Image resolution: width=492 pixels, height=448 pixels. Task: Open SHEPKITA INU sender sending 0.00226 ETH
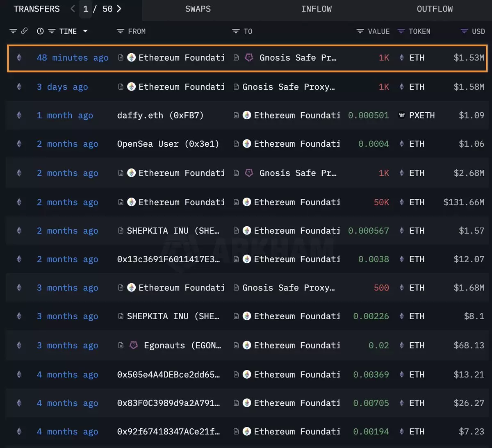(x=173, y=316)
